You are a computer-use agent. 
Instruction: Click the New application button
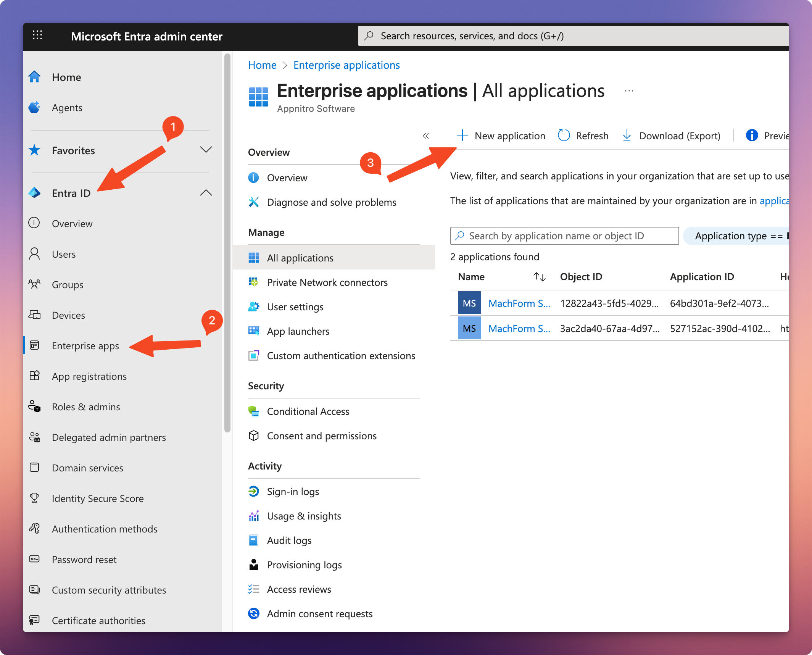coord(501,136)
